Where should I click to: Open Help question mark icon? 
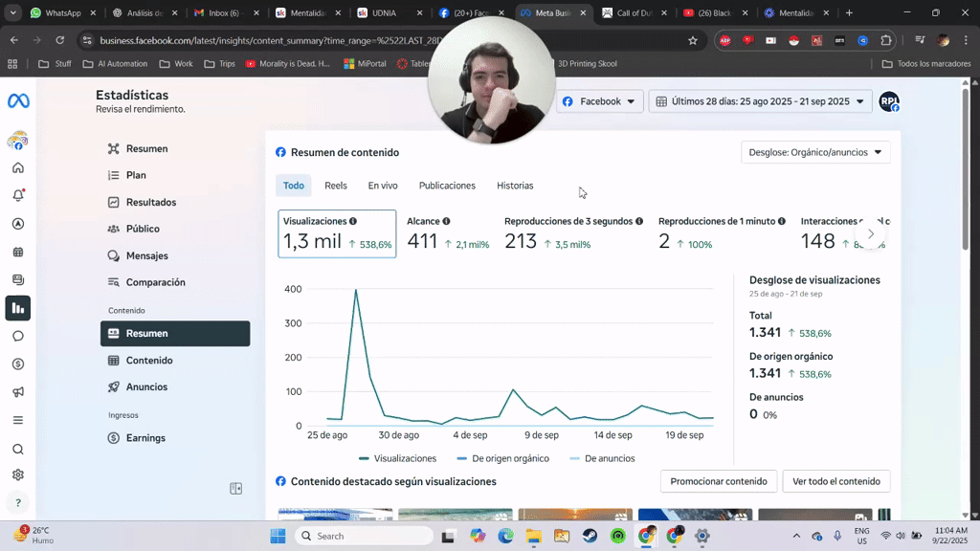[18, 502]
